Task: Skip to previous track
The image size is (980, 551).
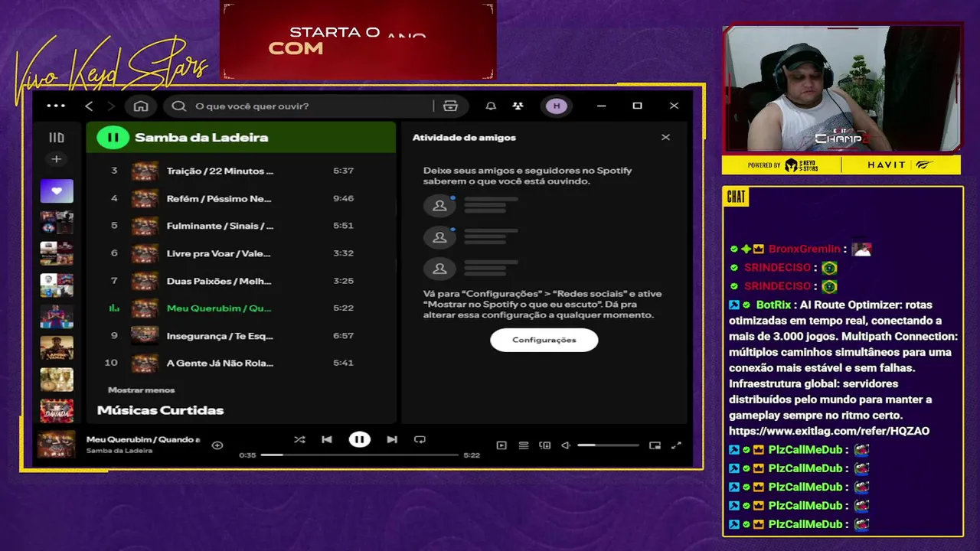Action: pyautogui.click(x=327, y=439)
